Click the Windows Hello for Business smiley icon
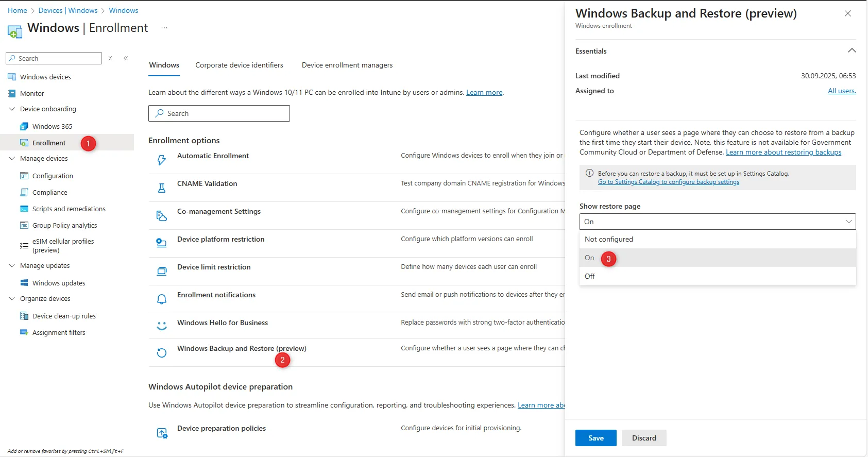 pyautogui.click(x=162, y=326)
